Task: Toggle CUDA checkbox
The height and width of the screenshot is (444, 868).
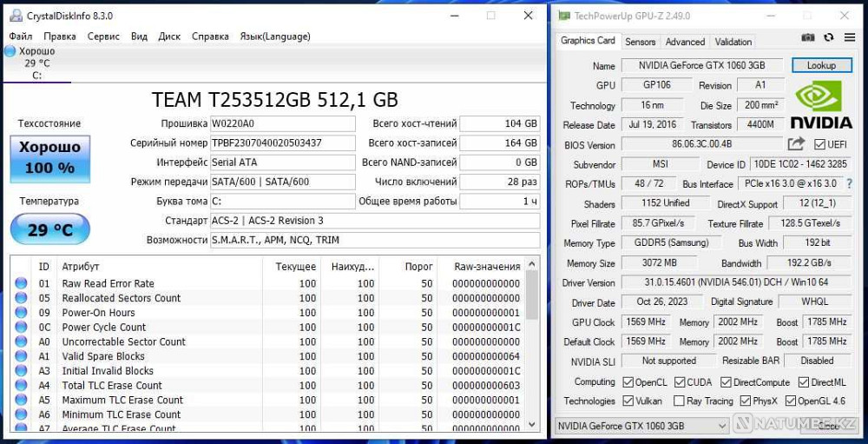Action: (680, 382)
